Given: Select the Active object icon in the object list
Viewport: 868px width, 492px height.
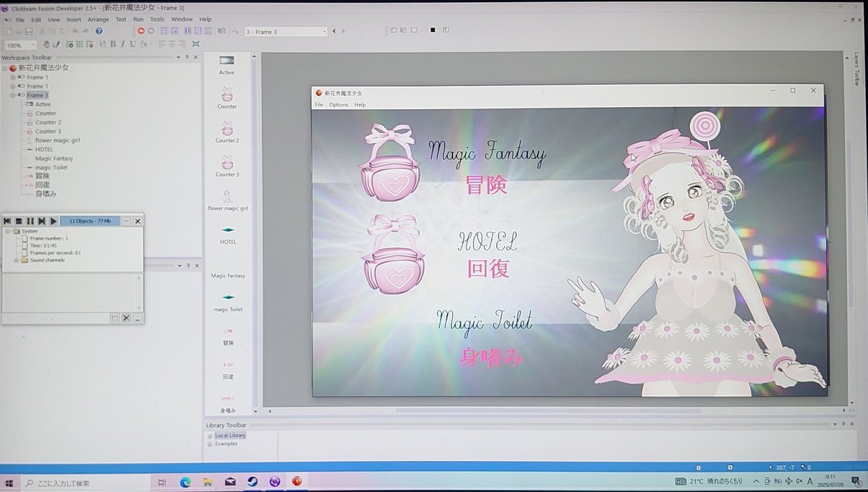Looking at the screenshot, I should click(x=227, y=61).
